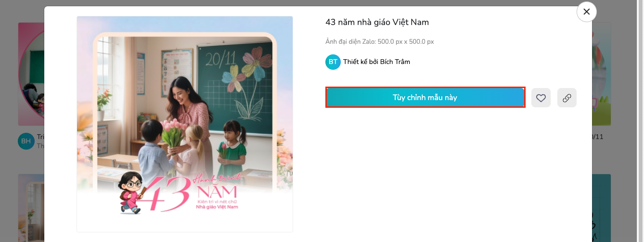The height and width of the screenshot is (242, 644).
Task: Click the BH avatar behind the dialog
Action: click(26, 141)
